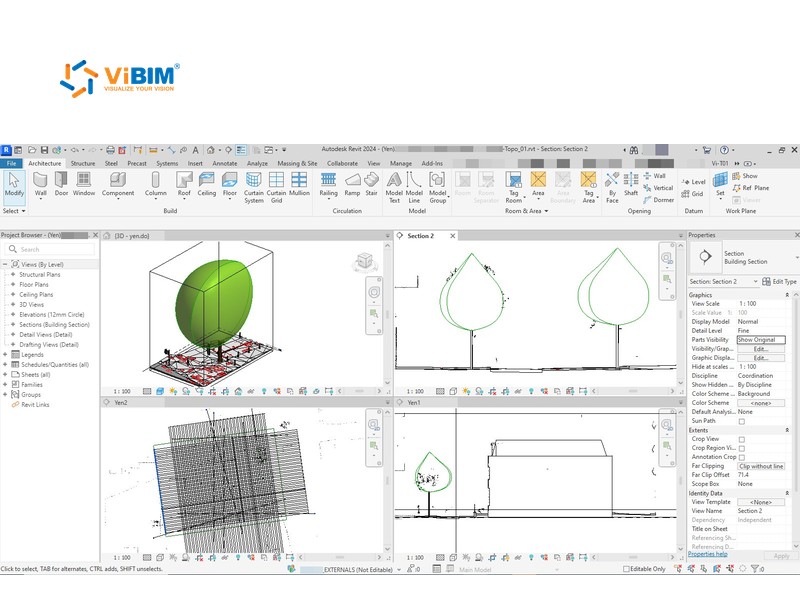
Task: Click the Set work plane tool
Action: (x=720, y=184)
